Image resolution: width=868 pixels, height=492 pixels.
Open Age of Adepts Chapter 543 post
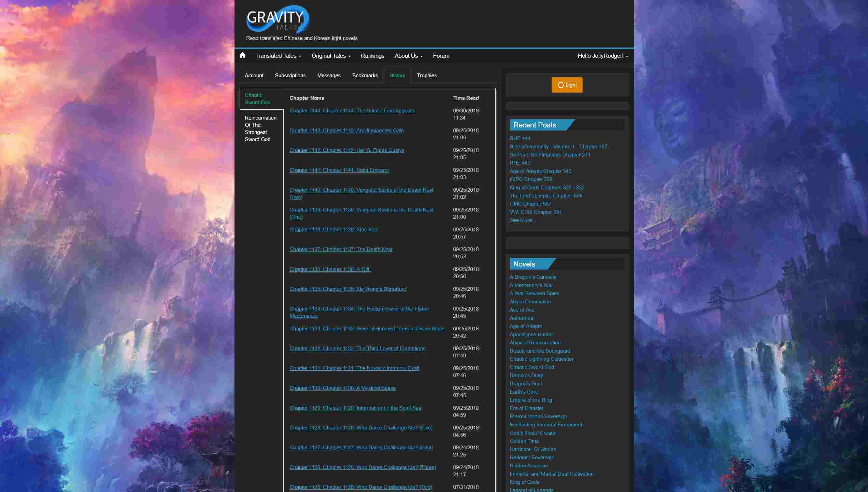point(540,171)
